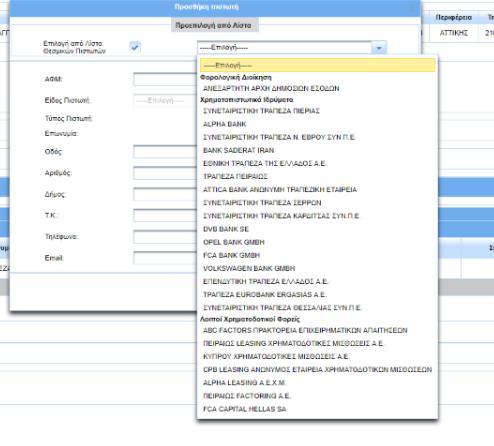The height and width of the screenshot is (446, 494).
Task: Pick ΣΥΝΕΤΑΙΡΙΣΤΙΚΗ ΤΡΑΠΕΖΑ ΘΕΣΣΑΛΙΑΣ
Action: (x=282, y=308)
